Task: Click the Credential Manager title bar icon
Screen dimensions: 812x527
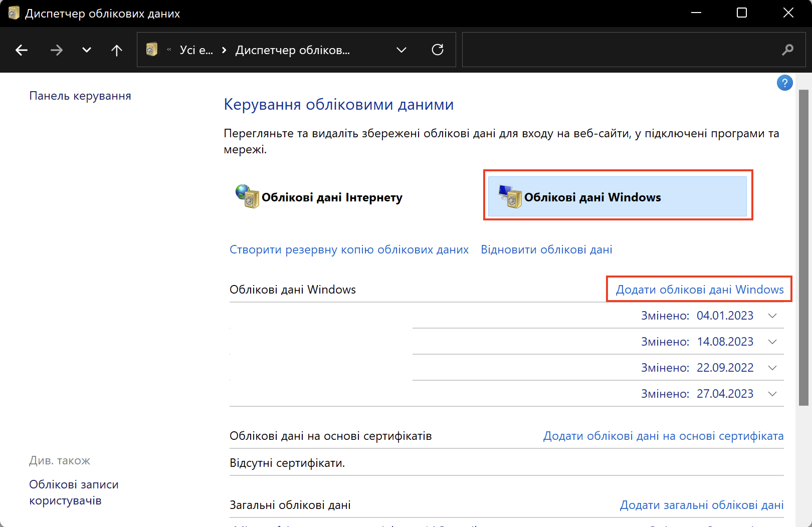Action: pyautogui.click(x=14, y=14)
